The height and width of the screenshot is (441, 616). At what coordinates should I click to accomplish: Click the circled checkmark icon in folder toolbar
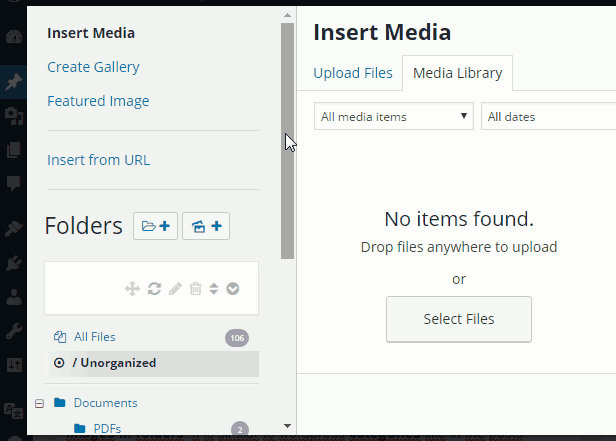point(233,289)
